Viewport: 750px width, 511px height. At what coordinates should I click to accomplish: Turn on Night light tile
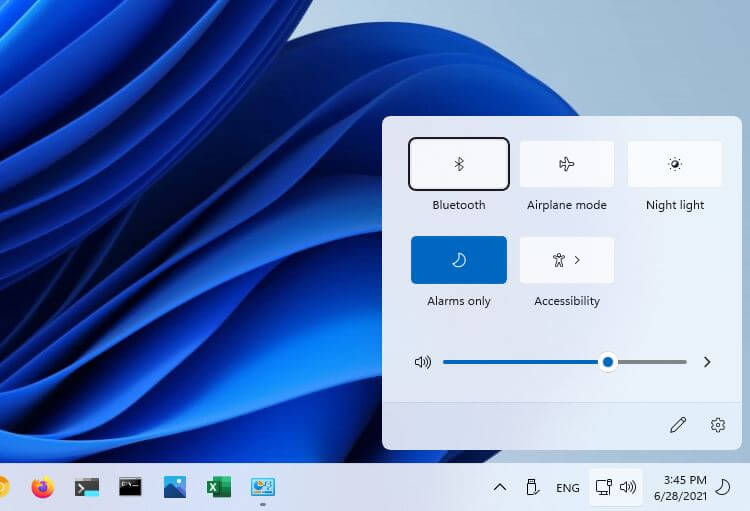(x=674, y=164)
